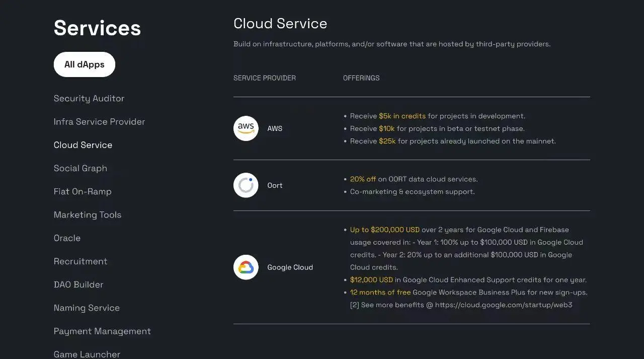The image size is (644, 359).
Task: Click the Services sidebar title
Action: (x=97, y=28)
